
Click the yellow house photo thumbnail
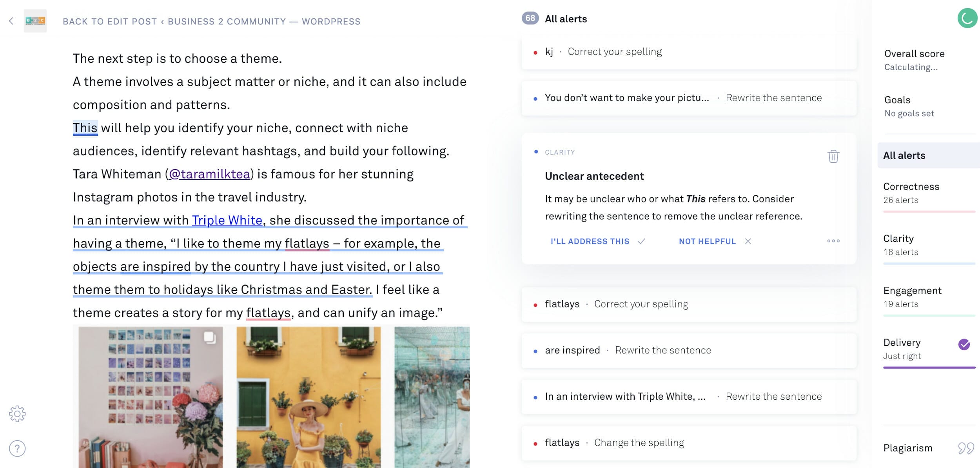pos(309,397)
